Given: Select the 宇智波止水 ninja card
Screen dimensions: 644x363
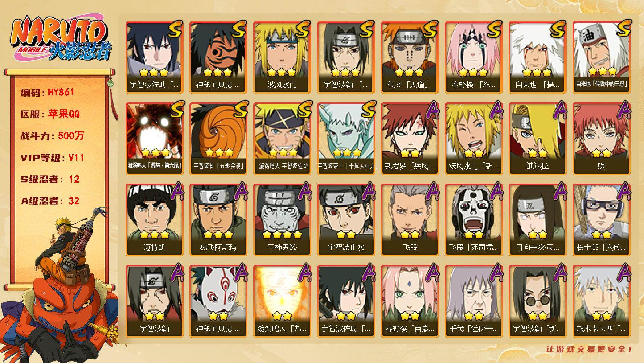Looking at the screenshot, I should (x=346, y=220).
